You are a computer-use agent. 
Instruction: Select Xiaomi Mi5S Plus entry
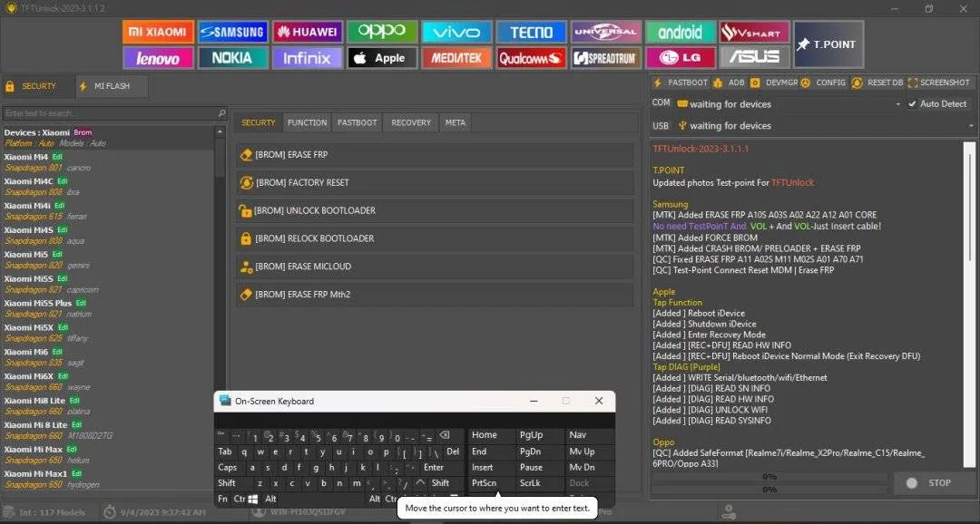[x=107, y=308]
